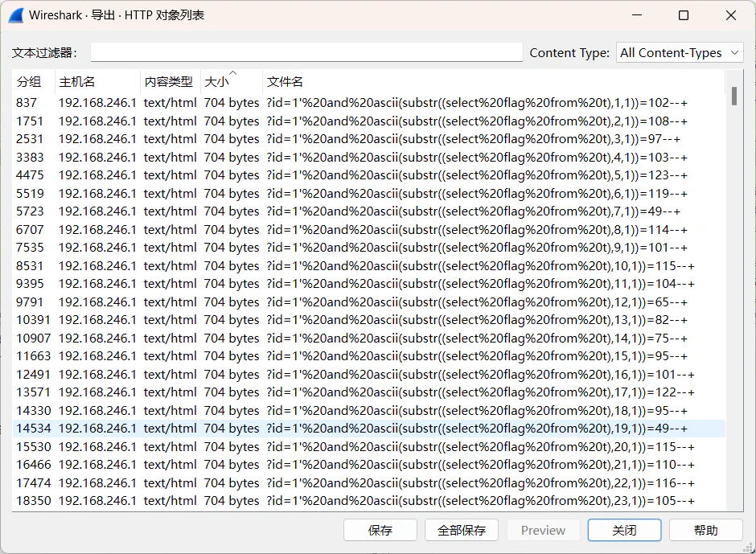Open the All Content-Types dropdown
Viewport: 756px width, 554px height.
tap(680, 52)
